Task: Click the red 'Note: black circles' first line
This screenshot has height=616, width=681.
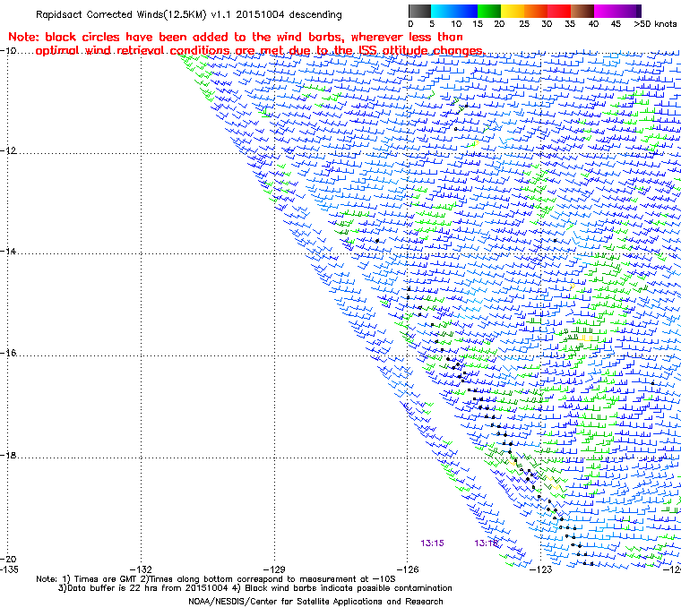Action: click(236, 37)
